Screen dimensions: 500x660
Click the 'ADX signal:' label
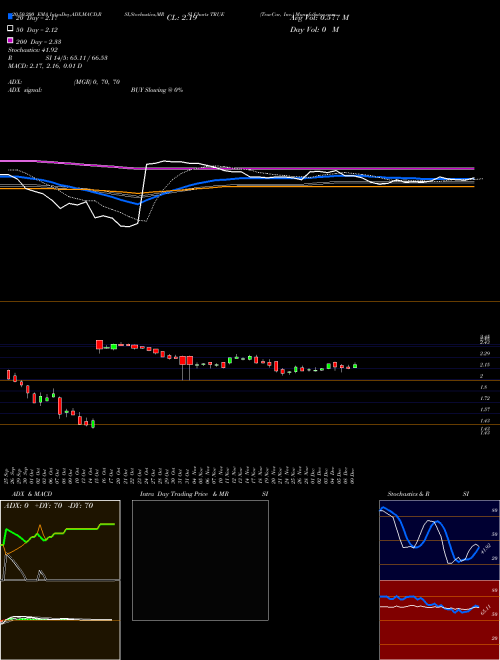pos(25,90)
